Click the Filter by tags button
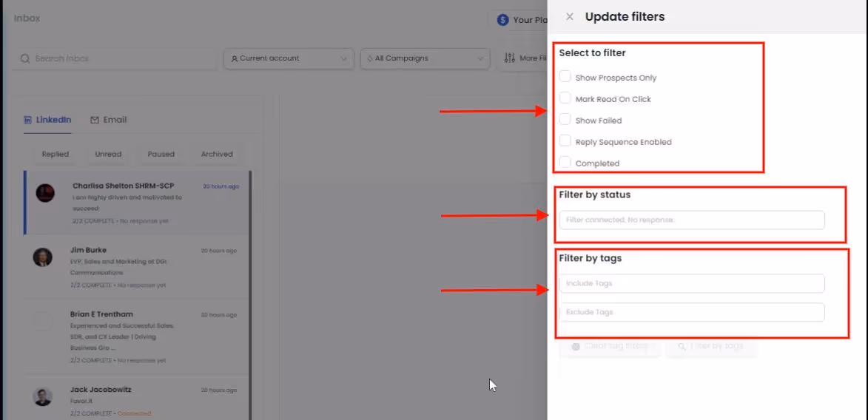 click(x=711, y=346)
